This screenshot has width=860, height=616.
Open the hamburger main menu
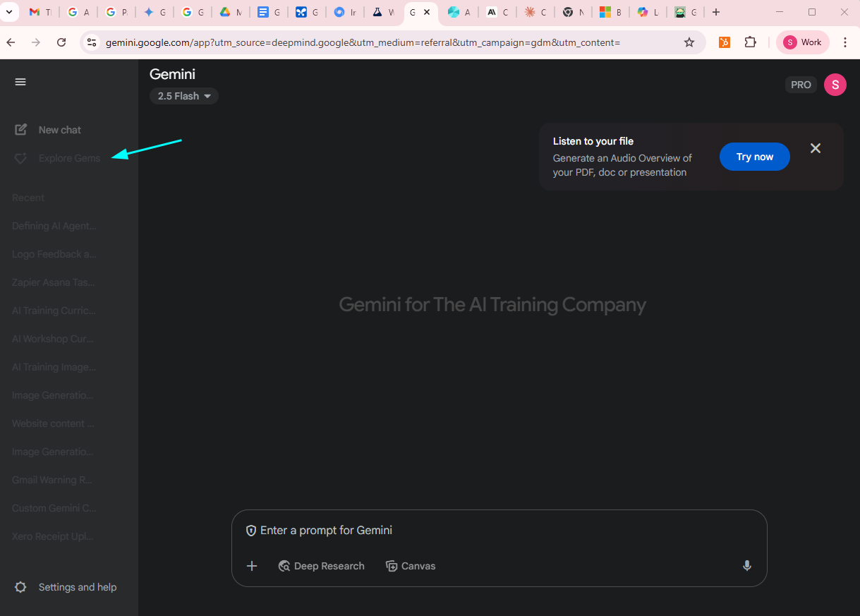pos(20,82)
